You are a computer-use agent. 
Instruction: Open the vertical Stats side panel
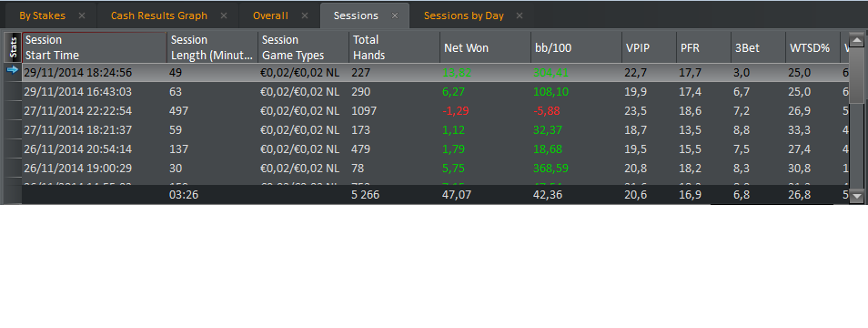(x=14, y=47)
